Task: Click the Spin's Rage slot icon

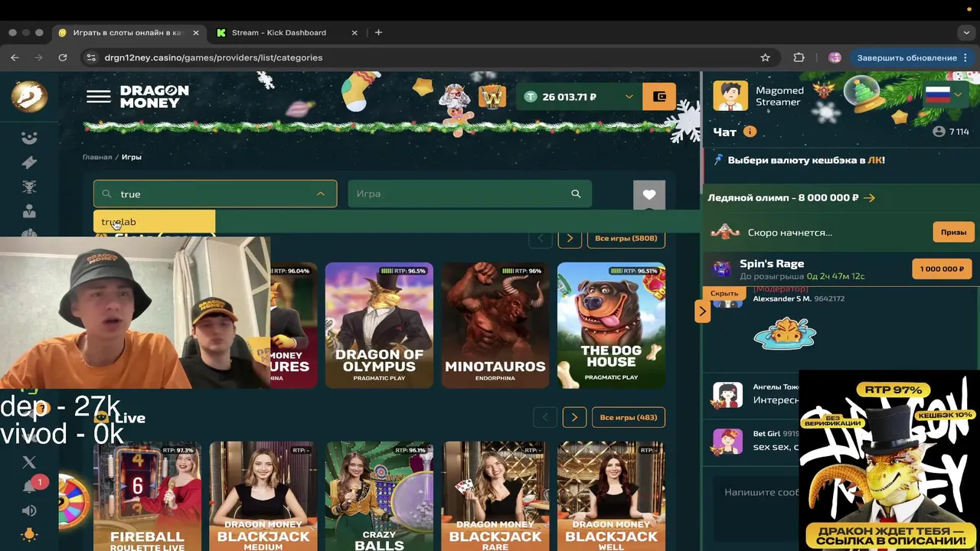Action: [x=722, y=268]
